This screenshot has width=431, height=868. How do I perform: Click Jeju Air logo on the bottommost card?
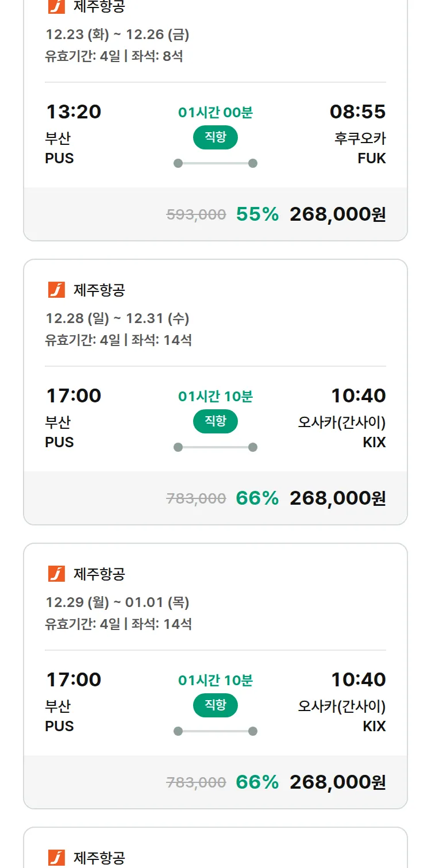tap(56, 858)
